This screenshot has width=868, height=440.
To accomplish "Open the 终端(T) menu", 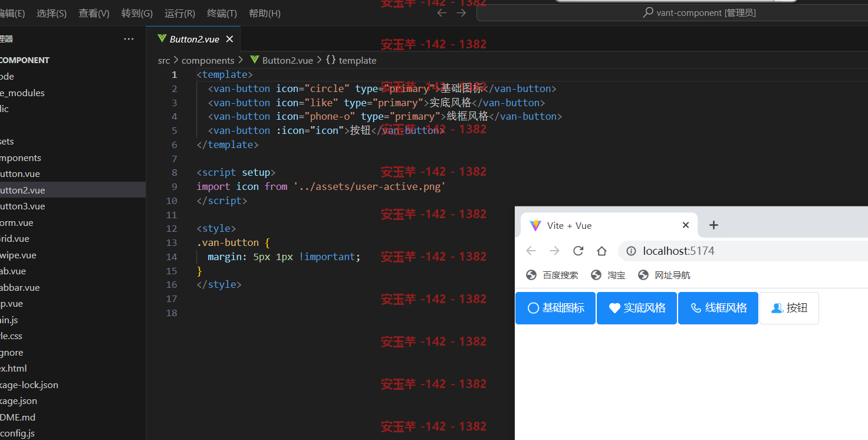I will [222, 13].
